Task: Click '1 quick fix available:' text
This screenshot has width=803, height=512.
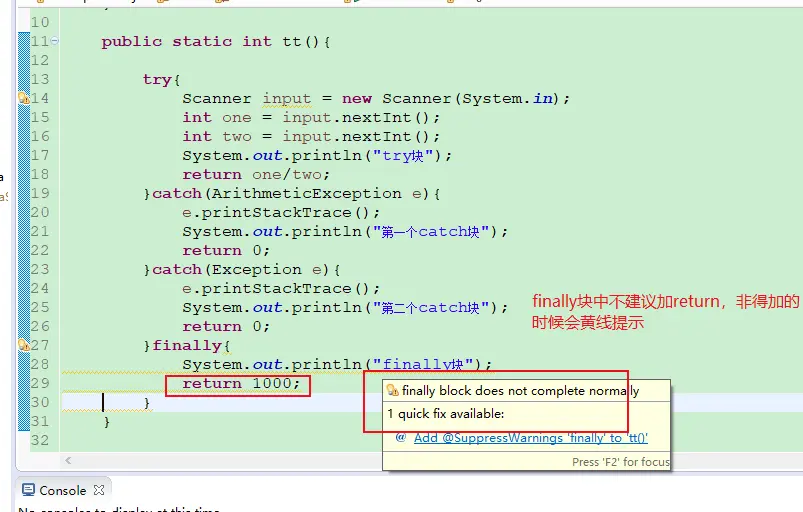Action: click(x=446, y=414)
